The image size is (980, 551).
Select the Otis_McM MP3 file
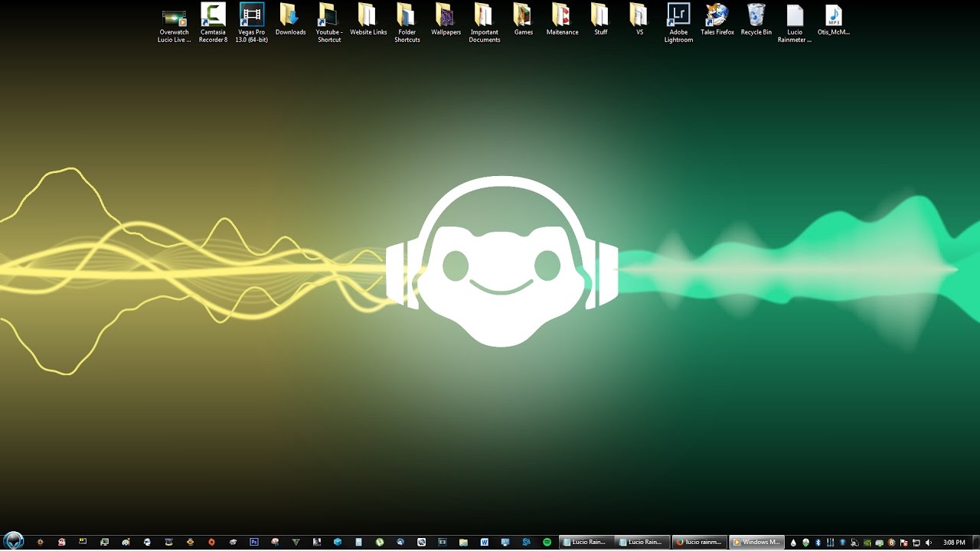coord(834,19)
